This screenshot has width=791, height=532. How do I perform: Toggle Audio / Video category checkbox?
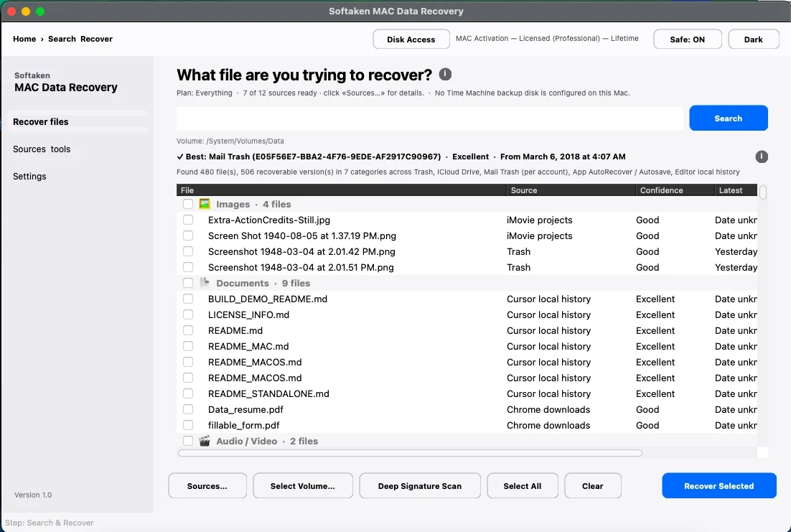187,441
